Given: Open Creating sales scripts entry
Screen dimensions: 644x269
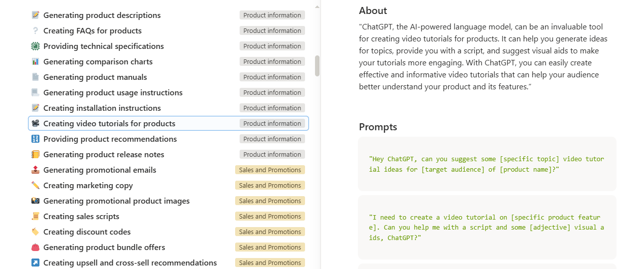Looking at the screenshot, I should coord(81,216).
